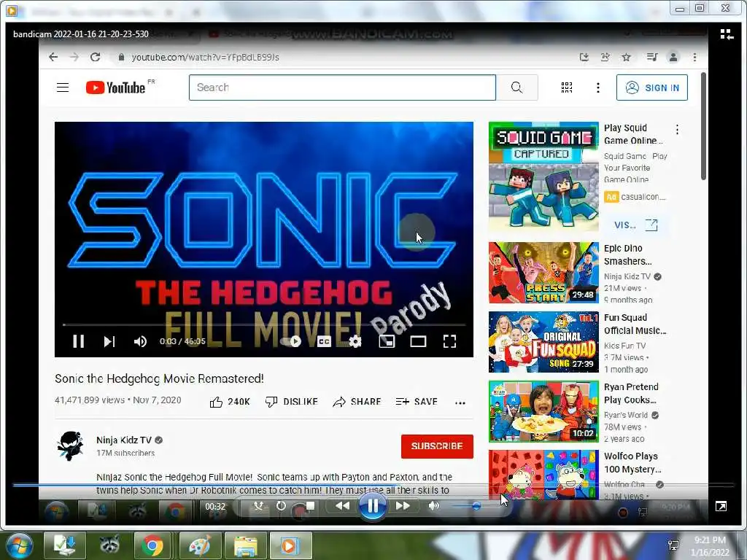Open YouTube settings three-dot menu
The height and width of the screenshot is (560, 747).
pos(598,87)
